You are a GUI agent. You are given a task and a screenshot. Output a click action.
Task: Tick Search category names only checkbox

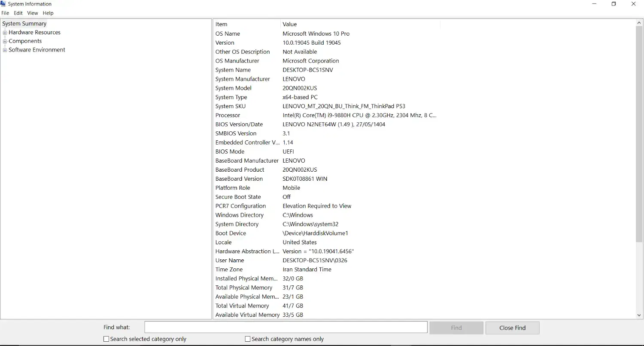click(x=247, y=339)
